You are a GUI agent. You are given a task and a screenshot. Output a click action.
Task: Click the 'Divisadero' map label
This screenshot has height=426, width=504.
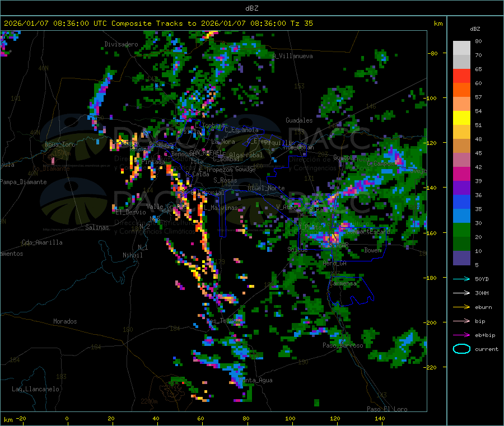tap(121, 44)
